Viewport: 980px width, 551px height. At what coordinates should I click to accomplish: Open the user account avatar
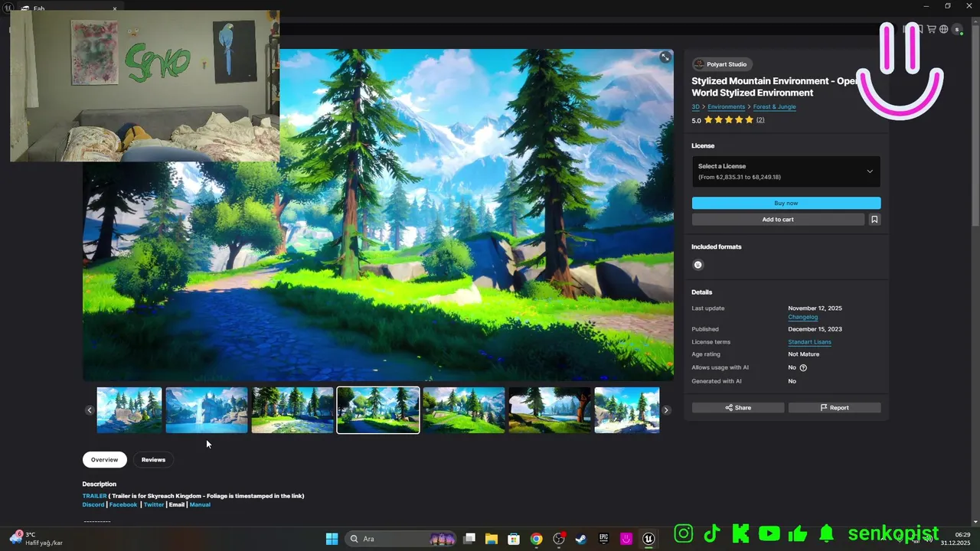click(x=957, y=29)
